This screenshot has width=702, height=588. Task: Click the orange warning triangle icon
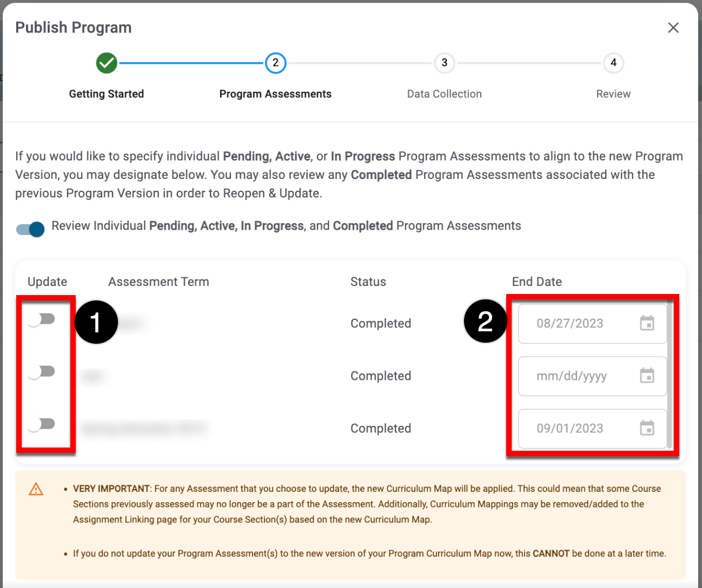[x=36, y=490]
